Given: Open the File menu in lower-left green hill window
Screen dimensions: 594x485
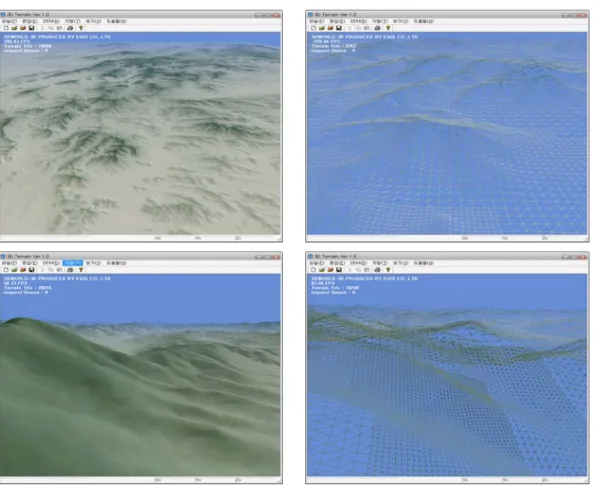Looking at the screenshot, I should (9, 263).
